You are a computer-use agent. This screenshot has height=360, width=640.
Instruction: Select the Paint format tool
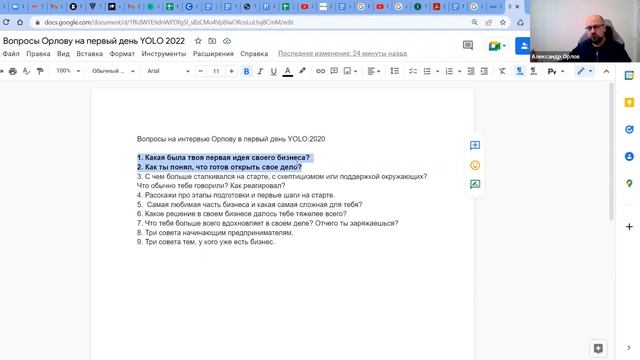tap(40, 71)
